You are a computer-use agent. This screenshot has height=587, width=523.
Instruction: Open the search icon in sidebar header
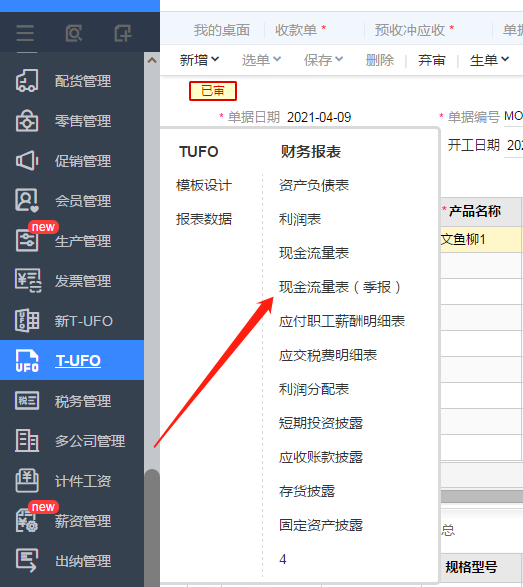(74, 33)
